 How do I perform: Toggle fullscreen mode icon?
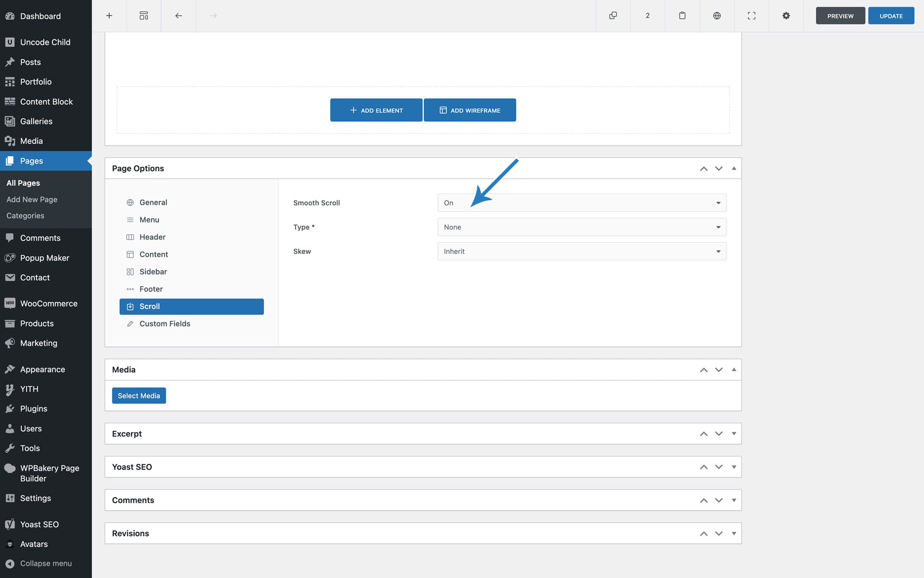[751, 16]
